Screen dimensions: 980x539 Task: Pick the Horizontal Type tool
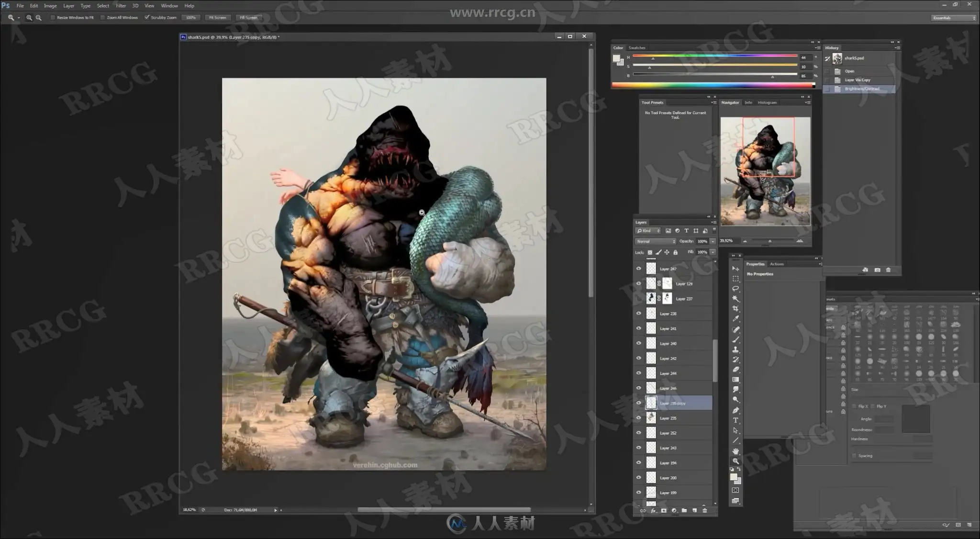pos(735,420)
